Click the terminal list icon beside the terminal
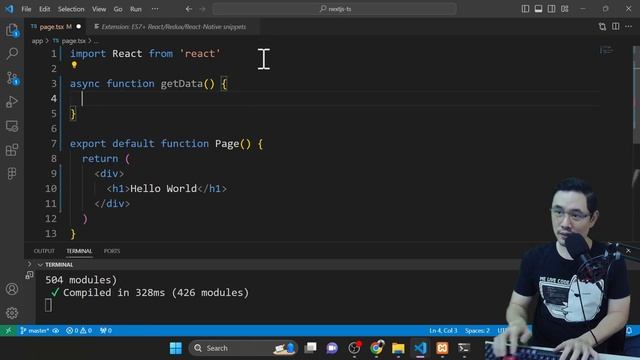Viewport: 640px width, 360px height. [29, 276]
